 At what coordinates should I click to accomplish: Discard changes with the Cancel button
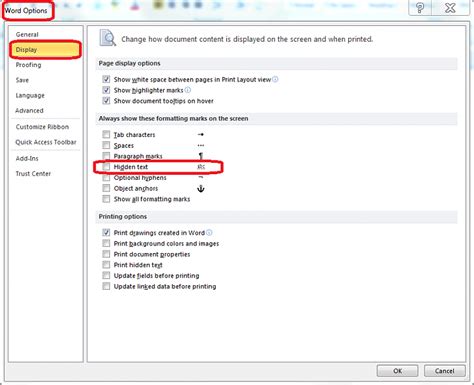coord(444,371)
